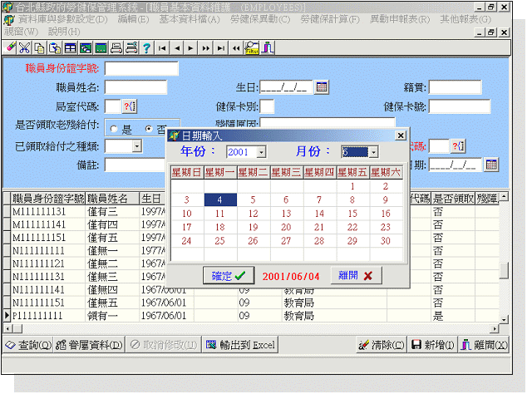532x399 pixels.
Task: Click the printer icon in toolbar
Action: point(116,48)
